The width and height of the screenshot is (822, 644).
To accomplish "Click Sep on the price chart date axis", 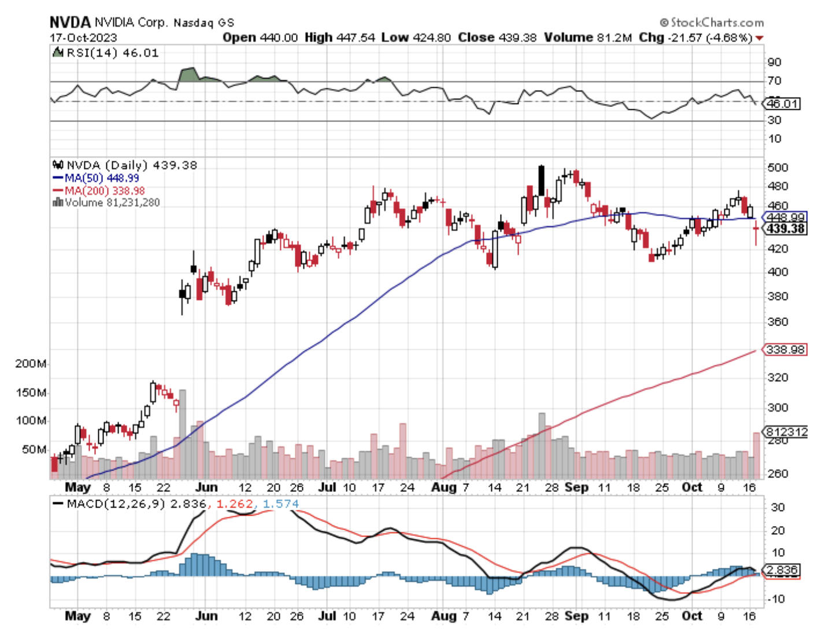I will click(x=576, y=487).
